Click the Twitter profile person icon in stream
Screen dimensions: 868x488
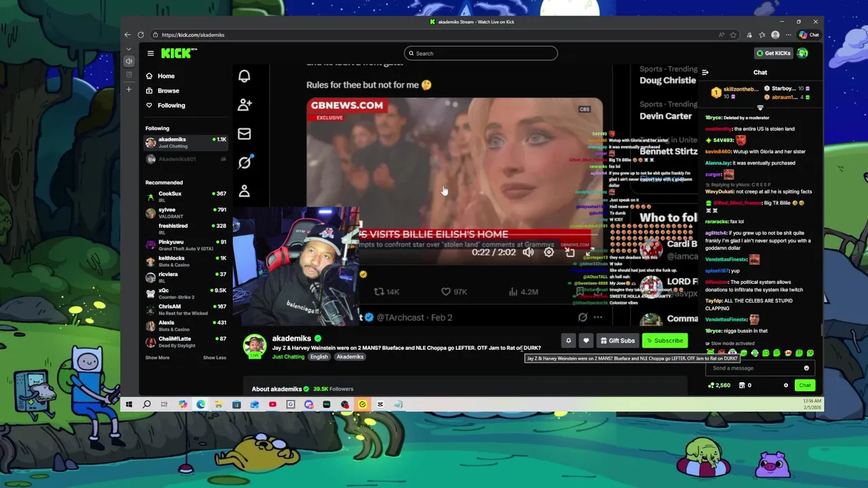244,192
